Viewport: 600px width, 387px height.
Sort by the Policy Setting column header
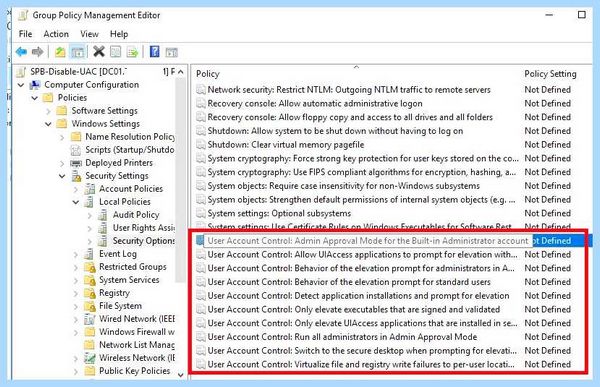(550, 74)
